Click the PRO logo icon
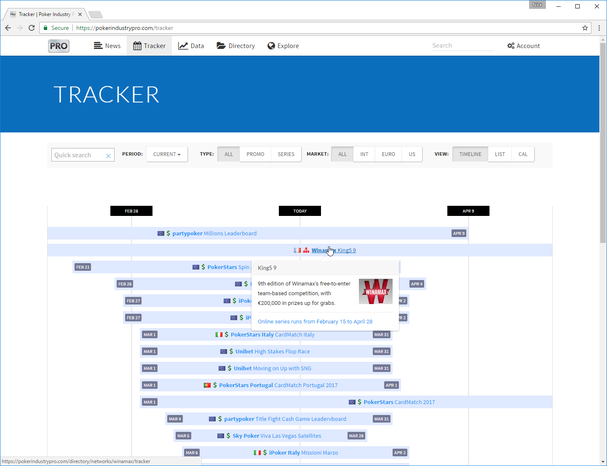Screen dimensions: 607x466 [x=59, y=46]
